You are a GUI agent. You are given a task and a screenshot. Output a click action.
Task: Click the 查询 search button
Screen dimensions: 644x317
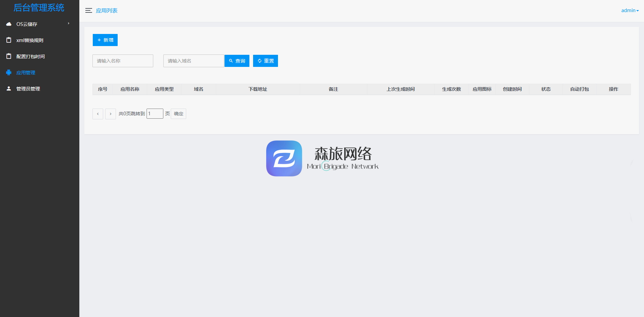(237, 61)
